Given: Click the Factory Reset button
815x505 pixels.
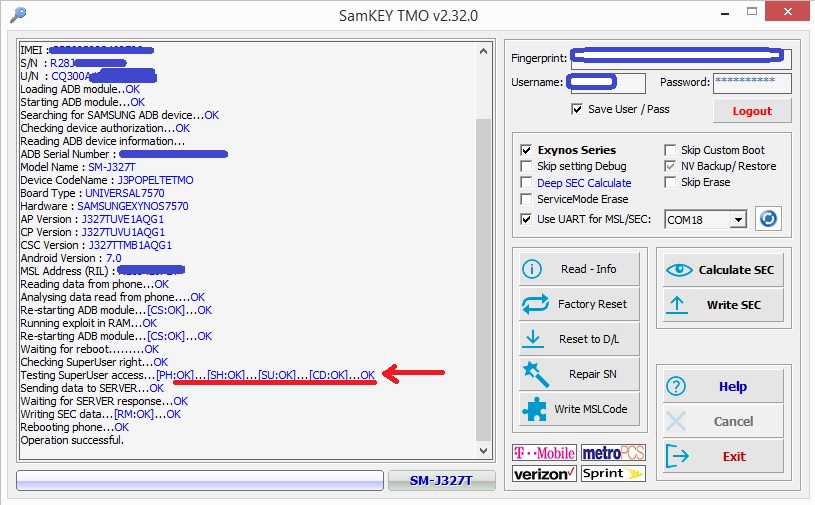Looking at the screenshot, I should point(579,304).
